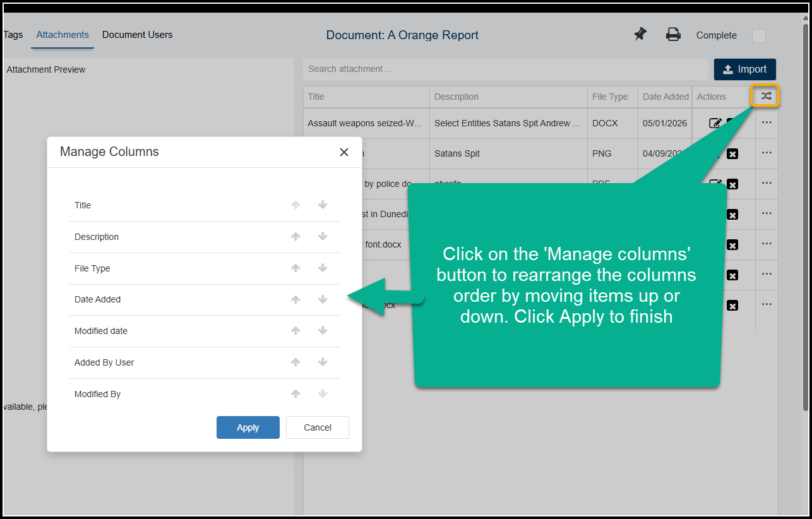Click the pin document icon
This screenshot has width=812, height=519.
coord(640,35)
